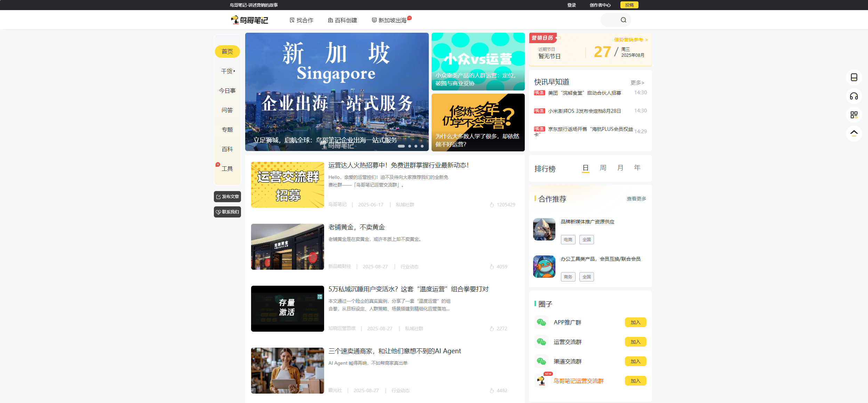Image resolution: width=868 pixels, height=403 pixels.
Task: Select 问答 in the left sidebar
Action: pos(227,110)
